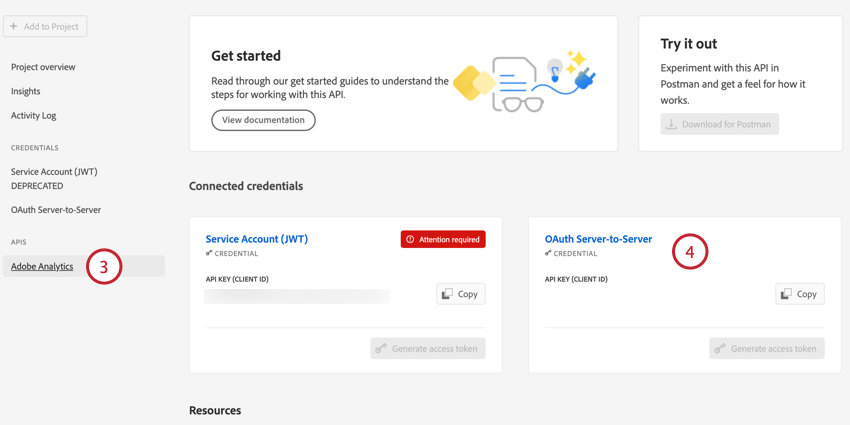Go to Insights in the sidebar
This screenshot has width=850, height=425.
26,91
